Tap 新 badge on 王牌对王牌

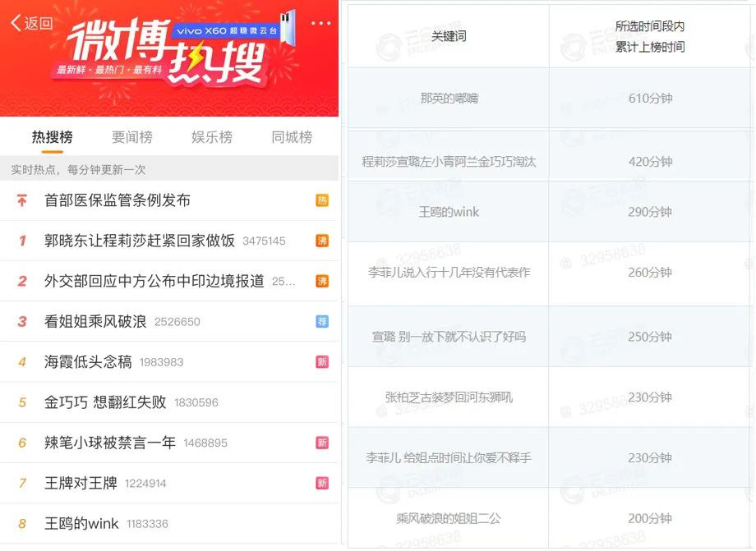[x=322, y=483]
